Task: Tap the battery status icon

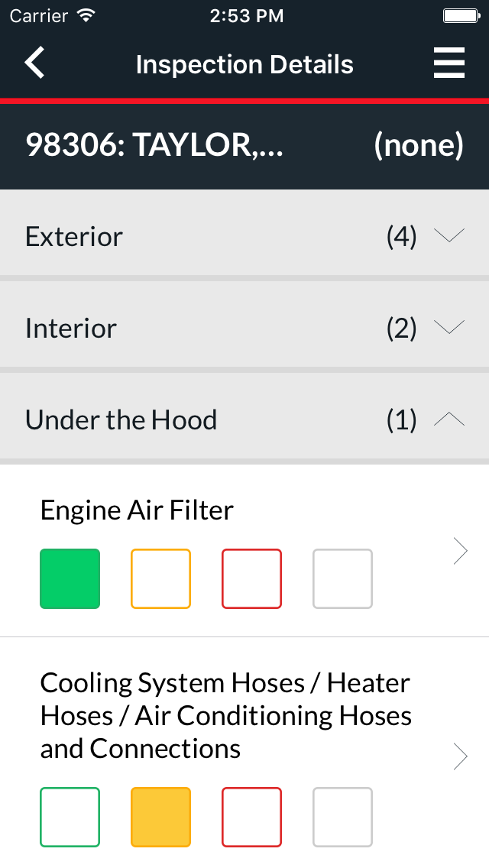Action: (x=460, y=16)
